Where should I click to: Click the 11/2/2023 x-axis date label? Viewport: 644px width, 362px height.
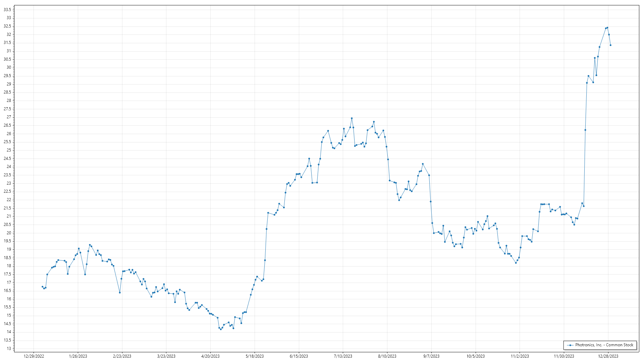520,356
